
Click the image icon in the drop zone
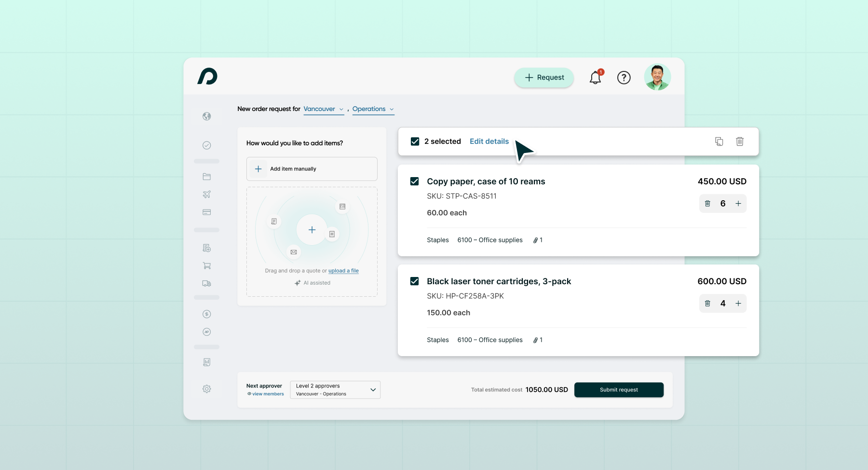coord(342,207)
